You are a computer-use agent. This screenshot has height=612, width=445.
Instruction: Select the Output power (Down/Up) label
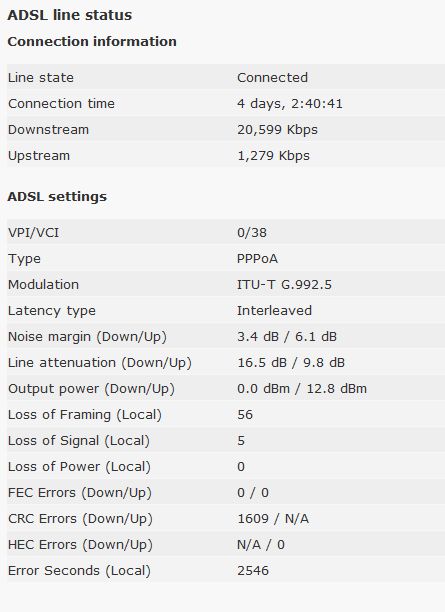click(91, 389)
